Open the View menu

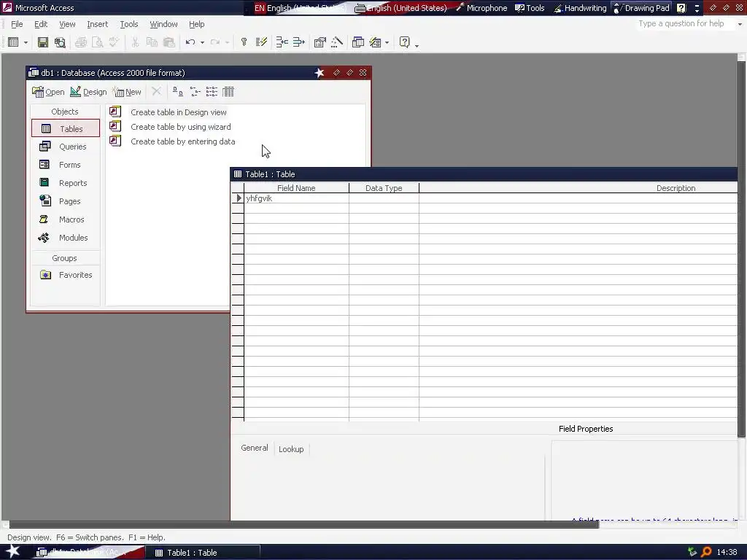pyautogui.click(x=67, y=24)
